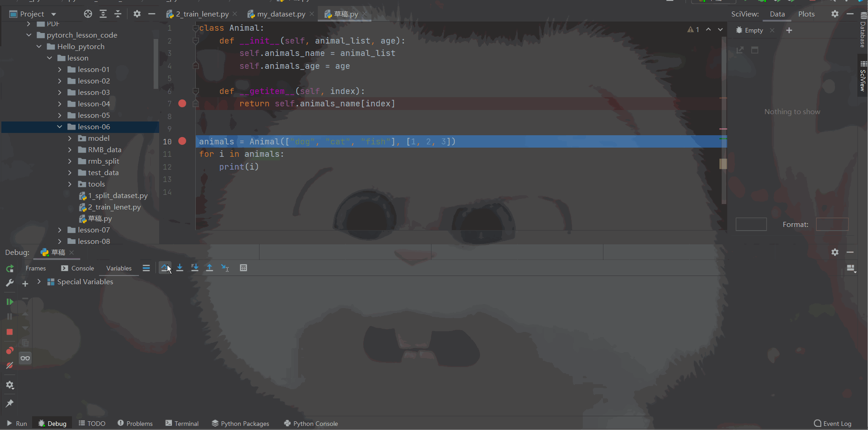This screenshot has height=430, width=868.
Task: Select the Variables debugger tab
Action: tap(119, 268)
